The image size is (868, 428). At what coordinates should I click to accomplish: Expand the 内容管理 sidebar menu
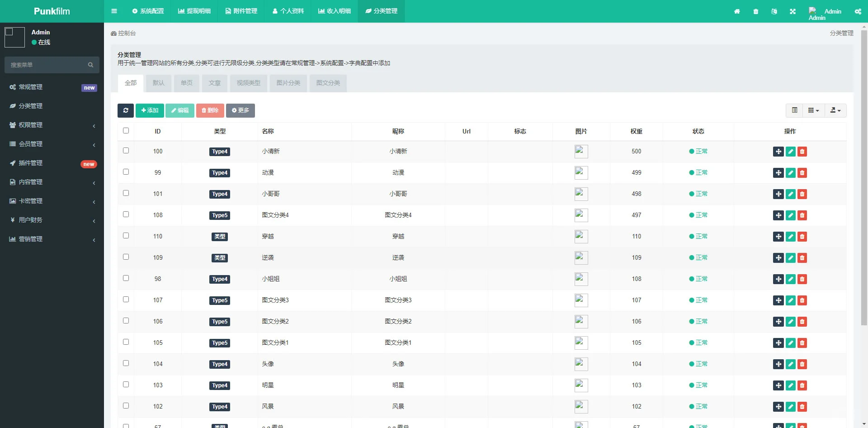52,182
